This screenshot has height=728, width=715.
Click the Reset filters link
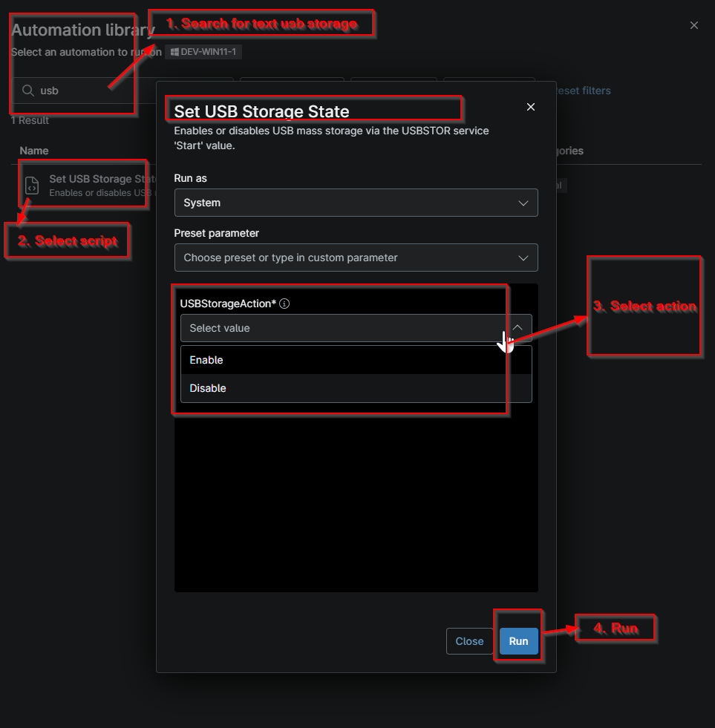click(583, 91)
